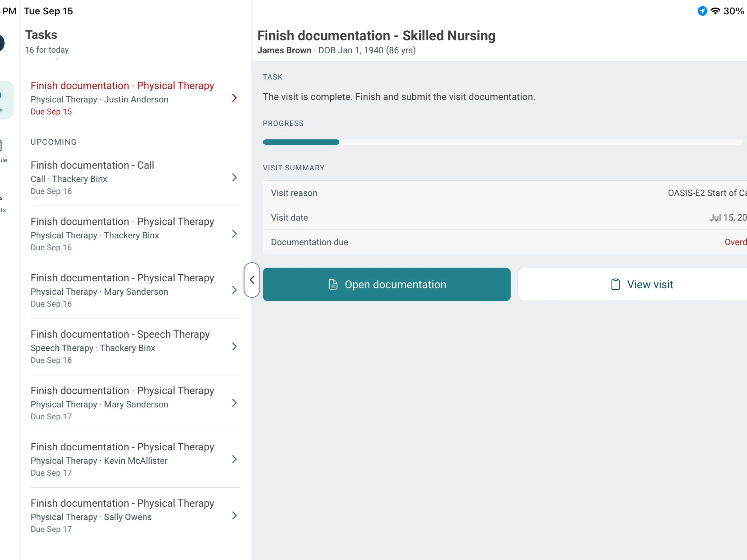Open documentation for the Skilled Nursing visit
This screenshot has width=747, height=560.
[x=386, y=284]
